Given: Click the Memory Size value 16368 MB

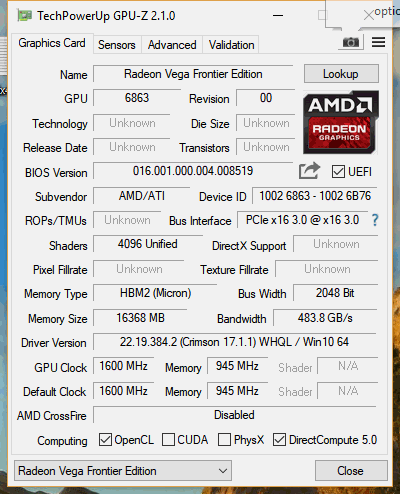Looking at the screenshot, I should pos(140,318).
